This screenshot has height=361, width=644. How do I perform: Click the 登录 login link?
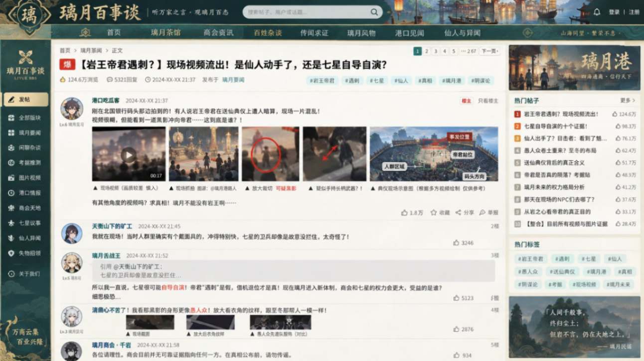coord(614,12)
